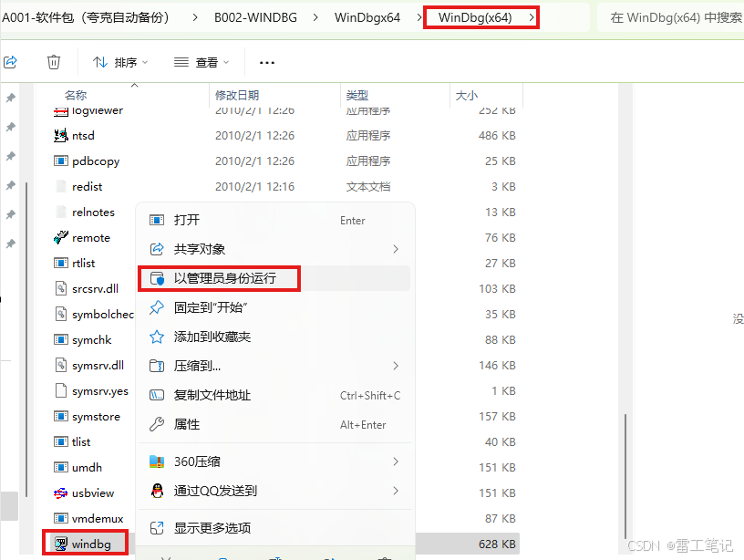
Task: Select Copy file path (复制文件地址)
Action: (x=274, y=395)
